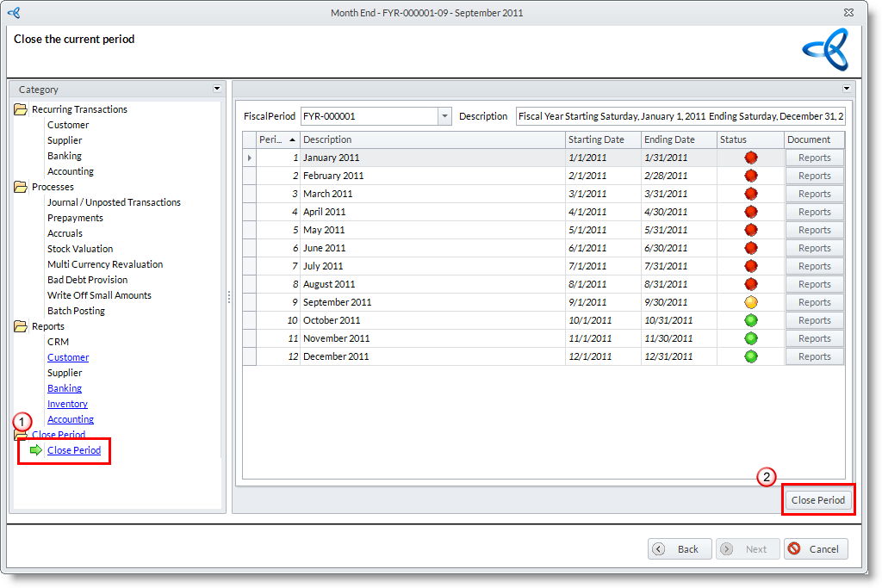882x588 pixels.
Task: Click the green status icon for October 2011
Action: (x=750, y=320)
